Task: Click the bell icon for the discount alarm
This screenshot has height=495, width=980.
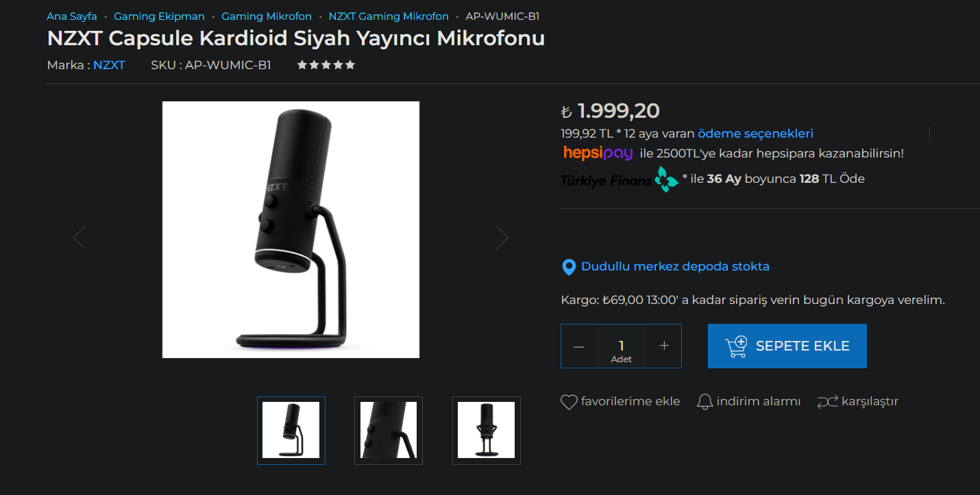Action: coord(705,402)
